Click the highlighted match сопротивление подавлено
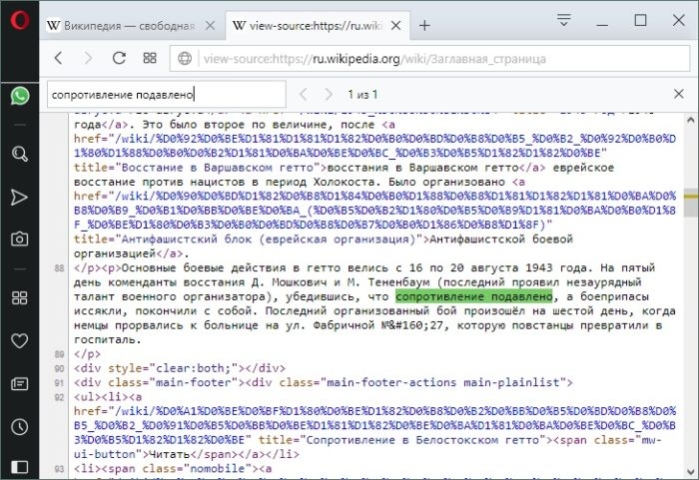Screen dimensions: 699x480 click(474, 296)
